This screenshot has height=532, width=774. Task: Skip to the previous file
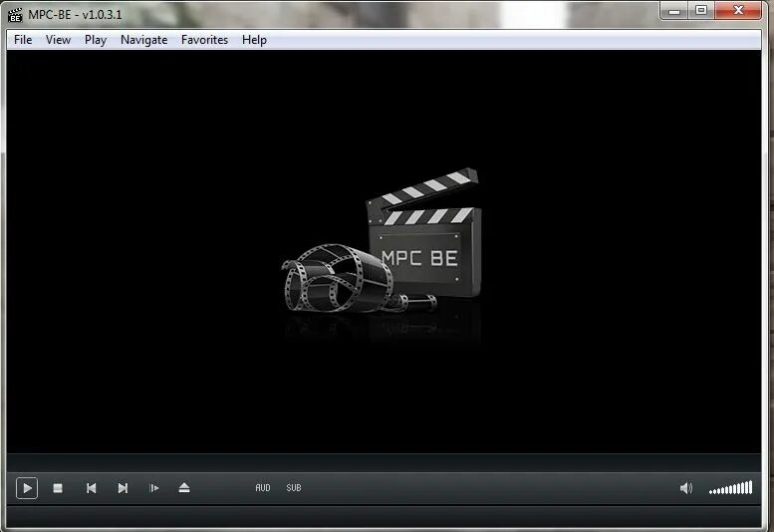[x=91, y=488]
